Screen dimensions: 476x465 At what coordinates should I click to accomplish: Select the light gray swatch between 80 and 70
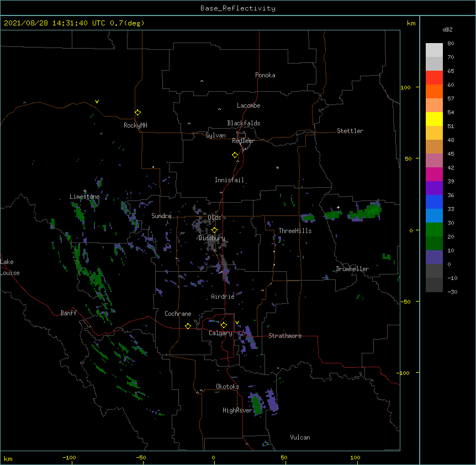point(434,50)
